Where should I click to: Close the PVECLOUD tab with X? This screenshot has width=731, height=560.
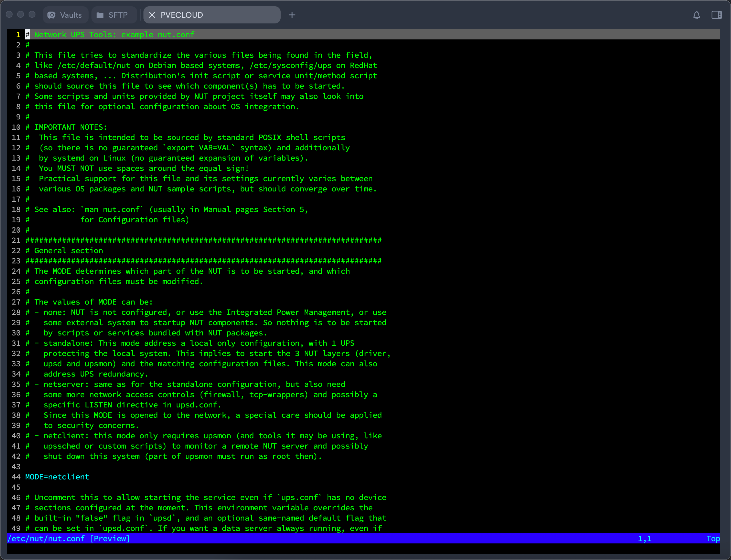(x=152, y=15)
